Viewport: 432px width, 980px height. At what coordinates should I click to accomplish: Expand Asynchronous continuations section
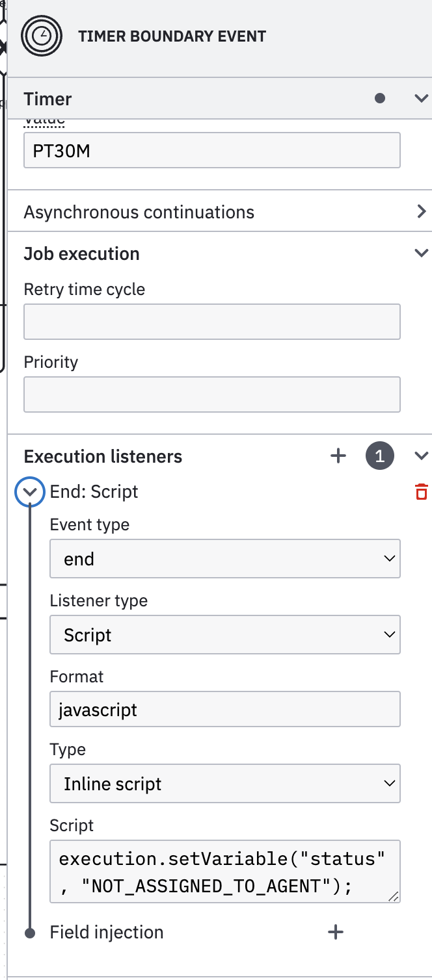point(421,212)
